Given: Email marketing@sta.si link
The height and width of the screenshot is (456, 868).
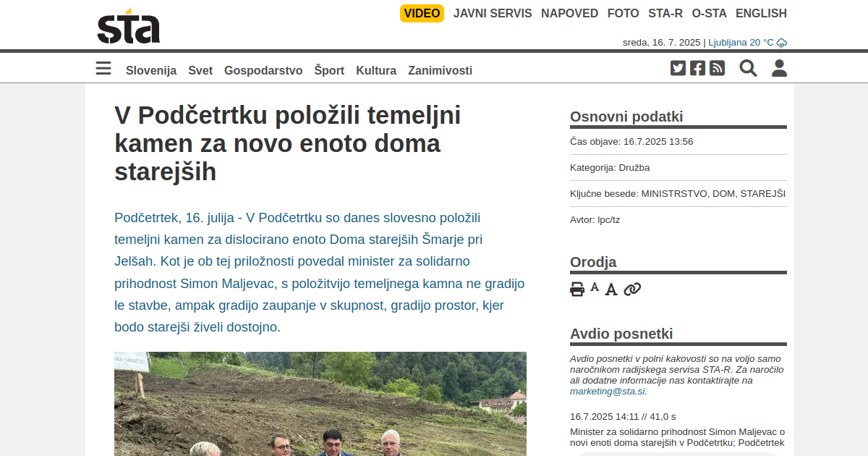Looking at the screenshot, I should [x=607, y=391].
